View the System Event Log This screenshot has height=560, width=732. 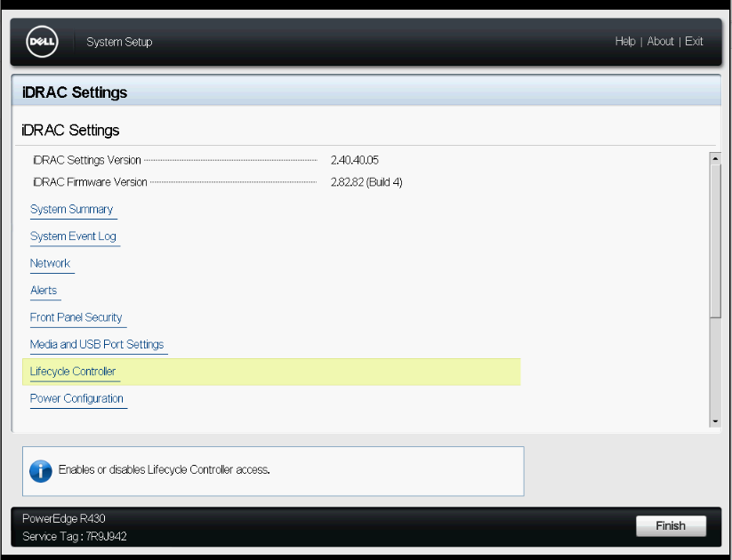click(x=74, y=236)
